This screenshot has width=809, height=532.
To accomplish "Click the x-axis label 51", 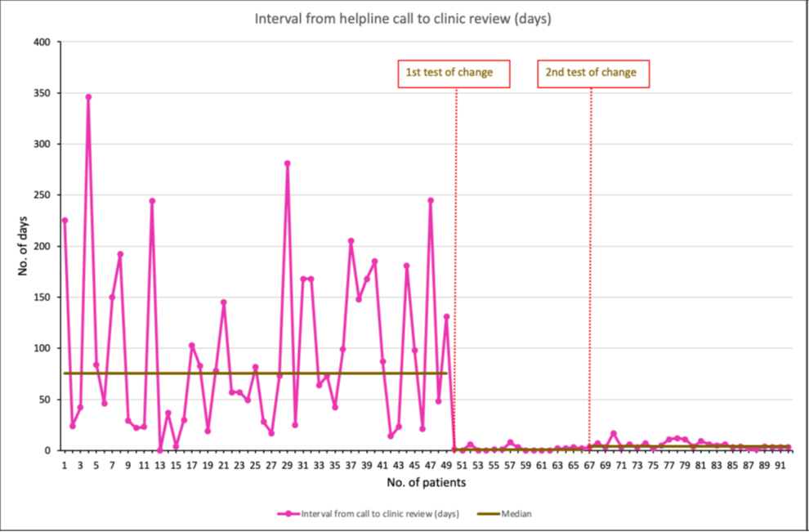I will pos(463,465).
